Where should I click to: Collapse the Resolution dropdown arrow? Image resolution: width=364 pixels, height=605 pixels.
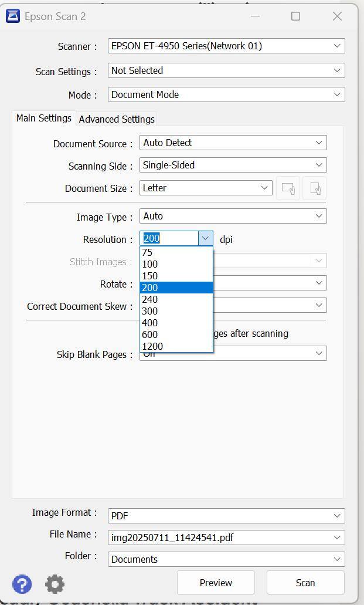coord(205,238)
